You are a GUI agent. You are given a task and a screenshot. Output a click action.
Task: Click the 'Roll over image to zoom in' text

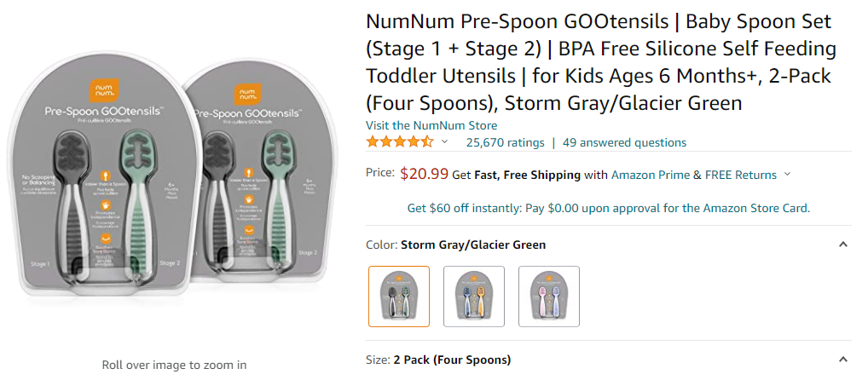[174, 365]
